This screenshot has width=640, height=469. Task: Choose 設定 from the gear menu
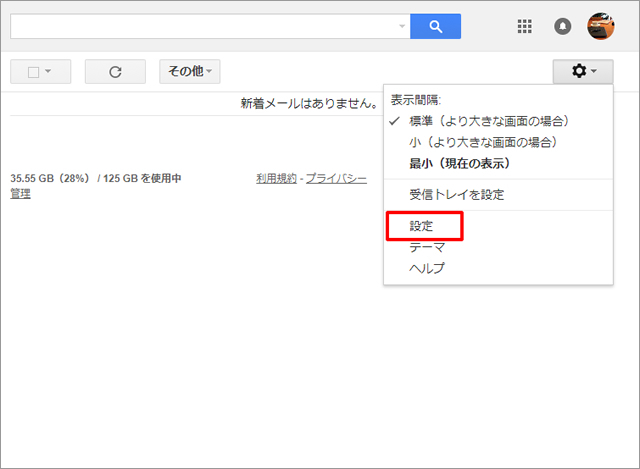tap(498, 226)
